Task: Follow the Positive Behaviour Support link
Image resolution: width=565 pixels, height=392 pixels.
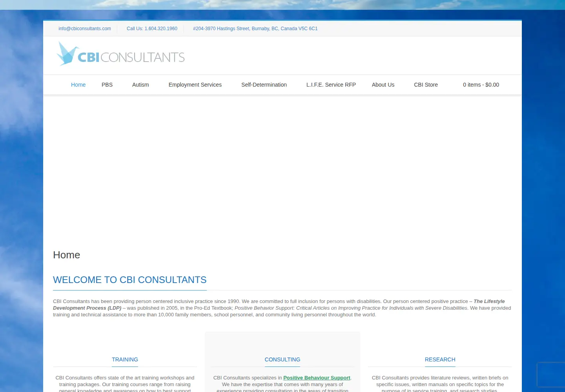Action: pos(317,378)
